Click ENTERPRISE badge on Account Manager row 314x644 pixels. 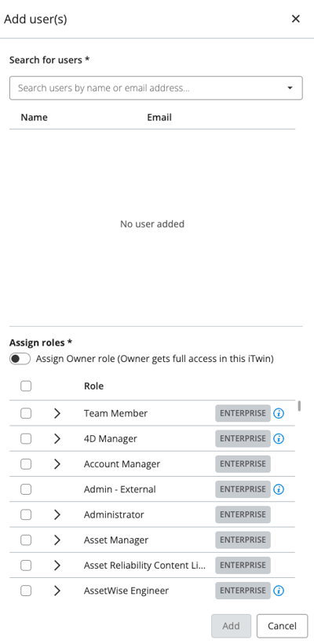pyautogui.click(x=243, y=464)
